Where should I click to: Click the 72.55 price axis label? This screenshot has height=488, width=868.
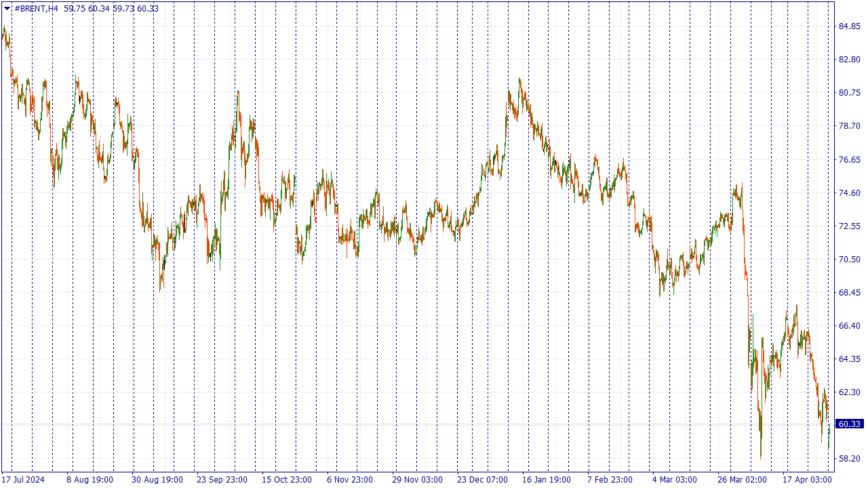click(850, 226)
